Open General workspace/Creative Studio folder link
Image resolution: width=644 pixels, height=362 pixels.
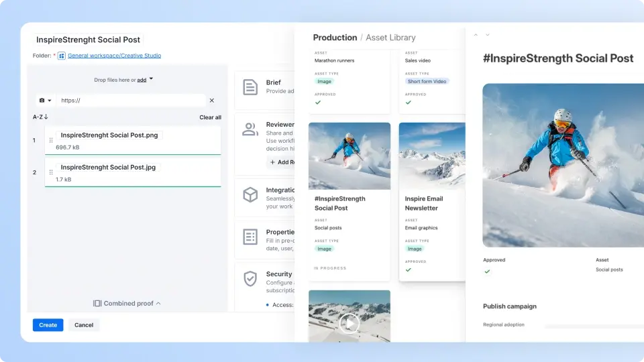click(114, 56)
